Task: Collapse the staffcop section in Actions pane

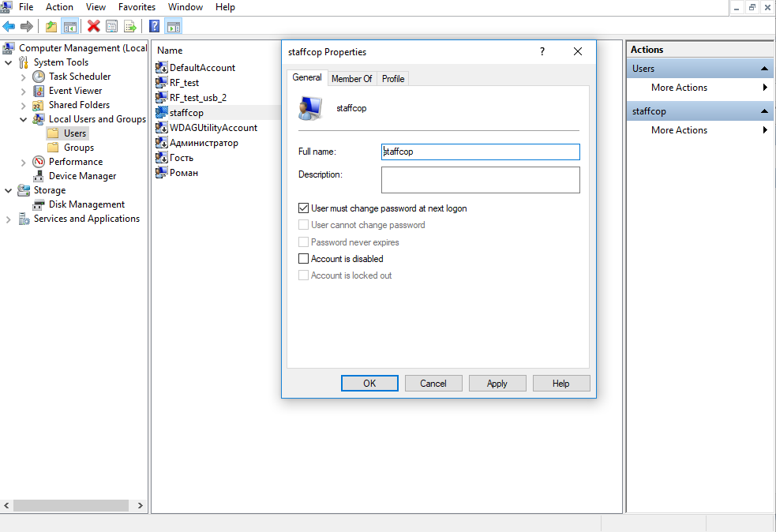Action: point(764,111)
